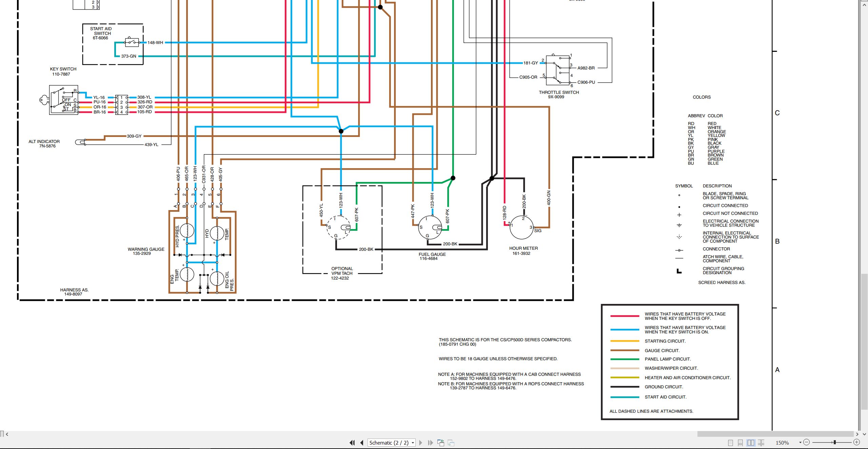
Task: Click the PANEL LAMP CIRCUIT legend entry
Action: (x=668, y=359)
